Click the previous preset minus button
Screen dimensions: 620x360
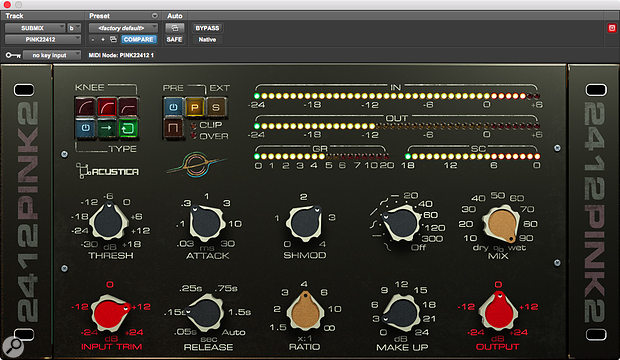point(93,40)
